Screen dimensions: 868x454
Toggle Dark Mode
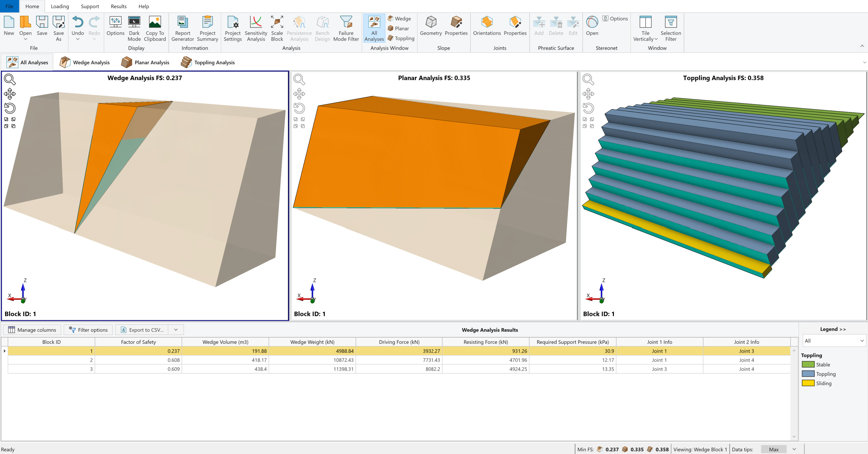pos(134,28)
